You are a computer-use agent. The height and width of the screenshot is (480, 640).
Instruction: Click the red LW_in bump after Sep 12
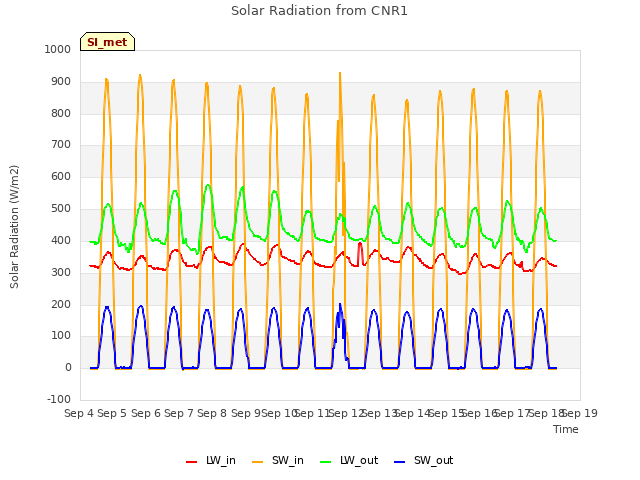pyautogui.click(x=360, y=244)
